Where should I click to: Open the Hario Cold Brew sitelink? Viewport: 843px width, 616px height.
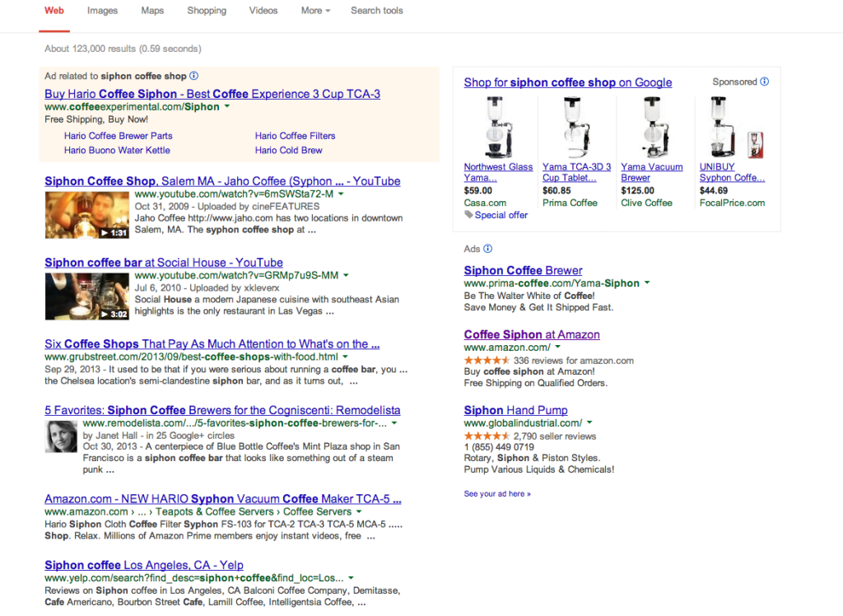click(289, 150)
